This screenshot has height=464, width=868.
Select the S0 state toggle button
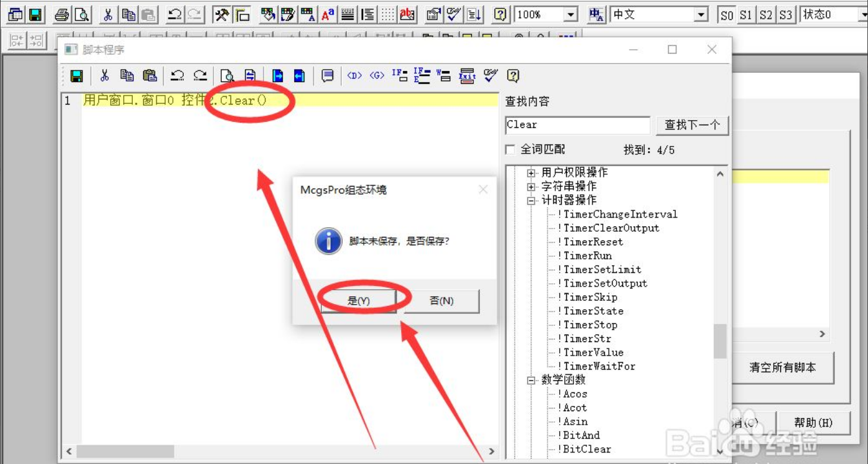point(727,15)
